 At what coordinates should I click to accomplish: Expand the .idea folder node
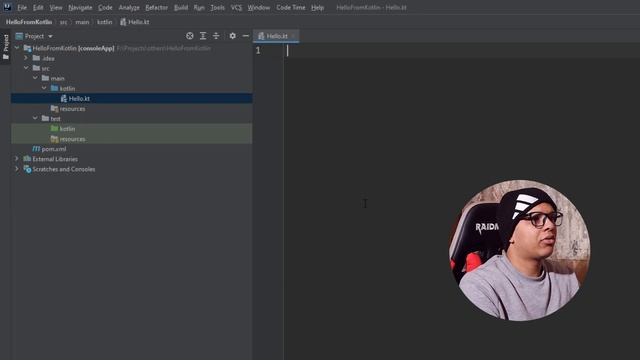pos(26,58)
